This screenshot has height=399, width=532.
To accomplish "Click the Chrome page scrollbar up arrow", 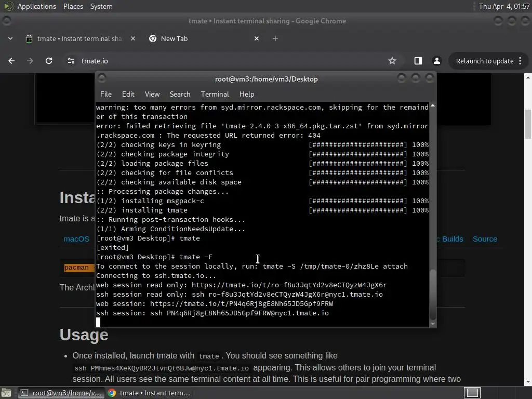I will (528, 77).
